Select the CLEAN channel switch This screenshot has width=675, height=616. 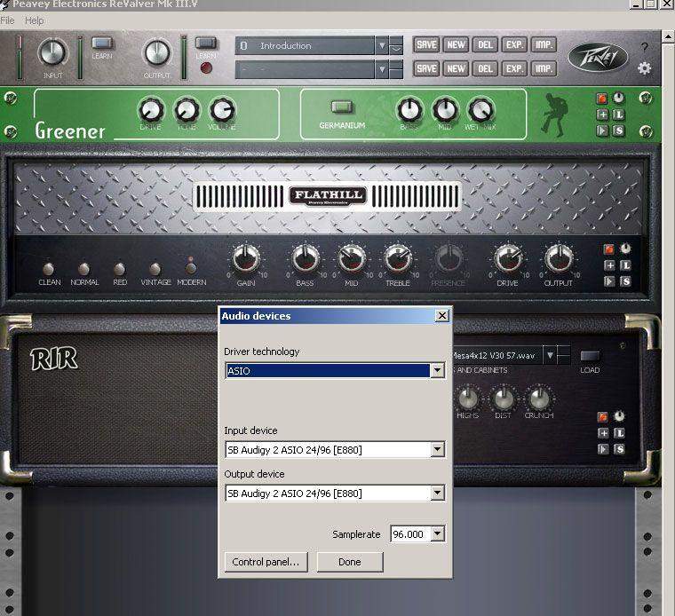pyautogui.click(x=48, y=269)
